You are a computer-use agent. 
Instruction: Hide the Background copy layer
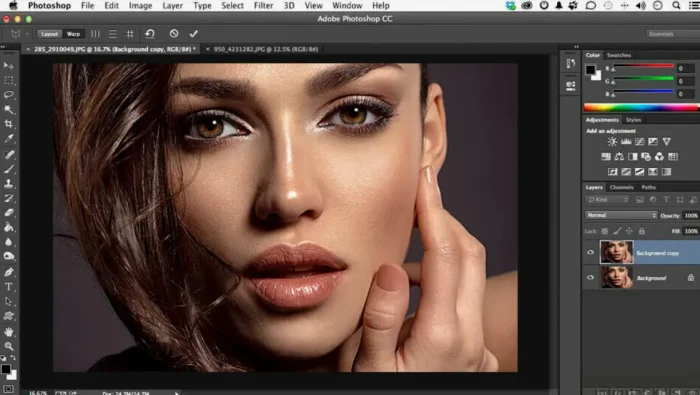pyautogui.click(x=590, y=253)
